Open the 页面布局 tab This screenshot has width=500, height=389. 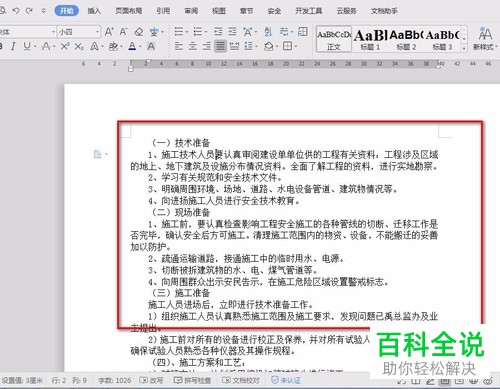click(129, 11)
